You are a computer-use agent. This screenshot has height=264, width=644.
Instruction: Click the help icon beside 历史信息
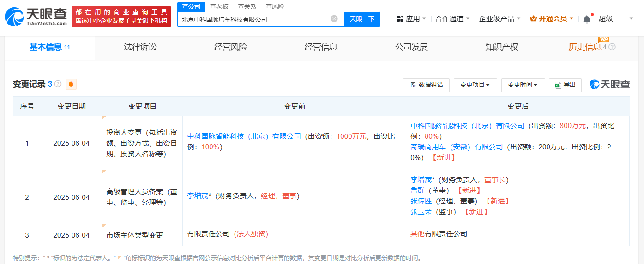(x=612, y=47)
